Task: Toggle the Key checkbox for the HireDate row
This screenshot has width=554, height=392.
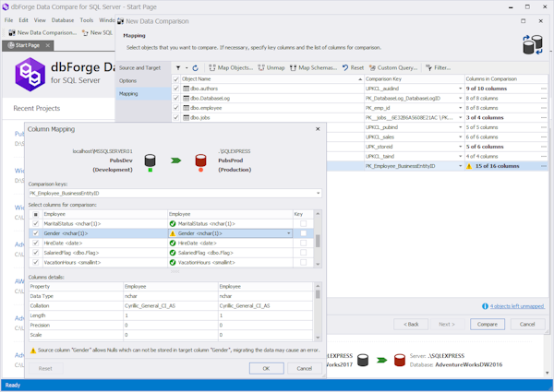Action: [x=303, y=244]
